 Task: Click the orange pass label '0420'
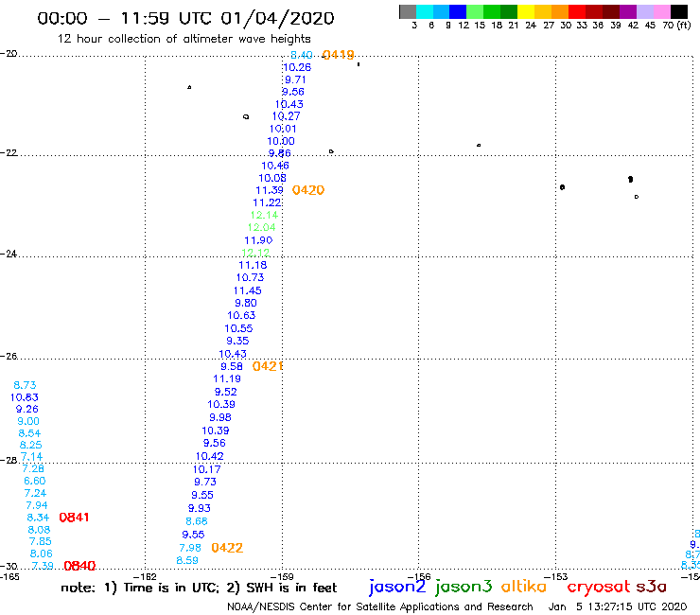point(308,190)
